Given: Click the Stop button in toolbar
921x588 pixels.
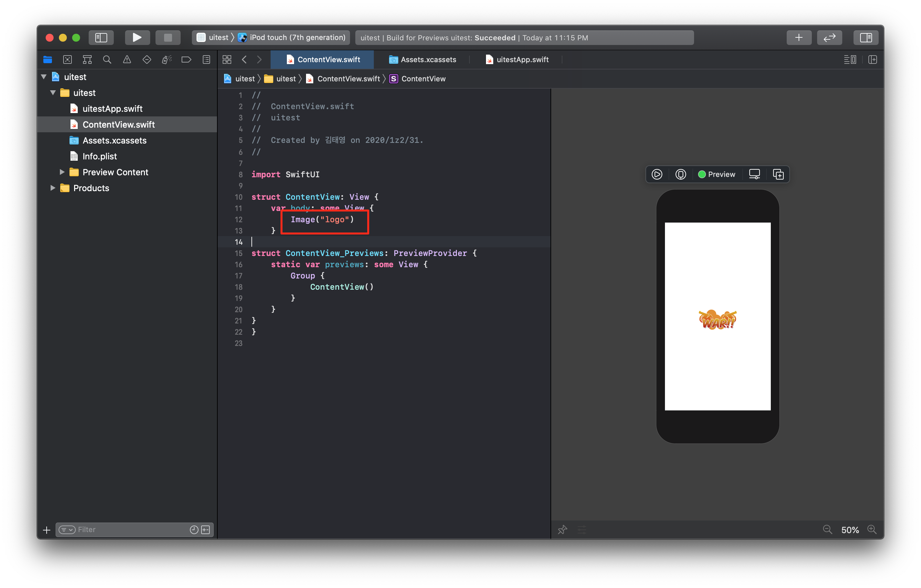Looking at the screenshot, I should [167, 37].
